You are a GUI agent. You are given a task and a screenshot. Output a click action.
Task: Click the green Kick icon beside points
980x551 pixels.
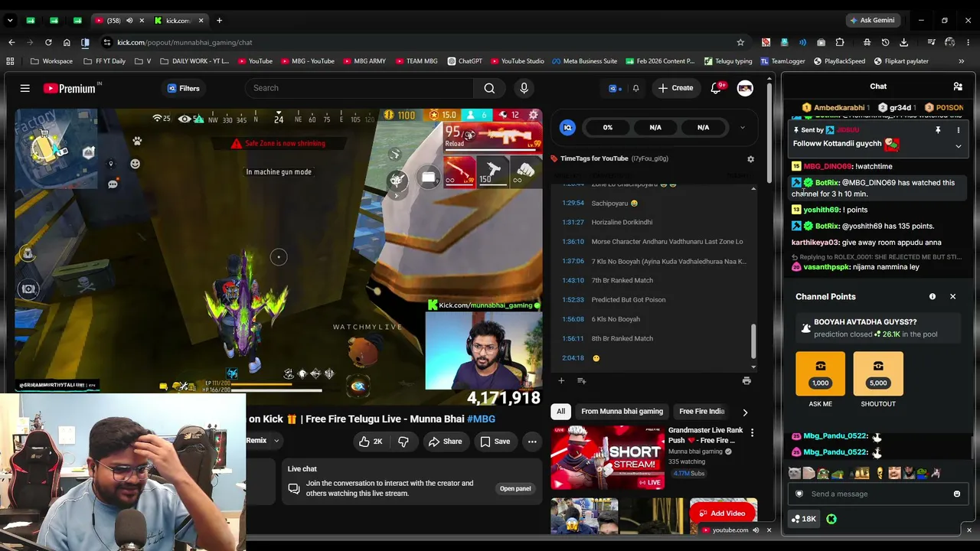(x=831, y=519)
